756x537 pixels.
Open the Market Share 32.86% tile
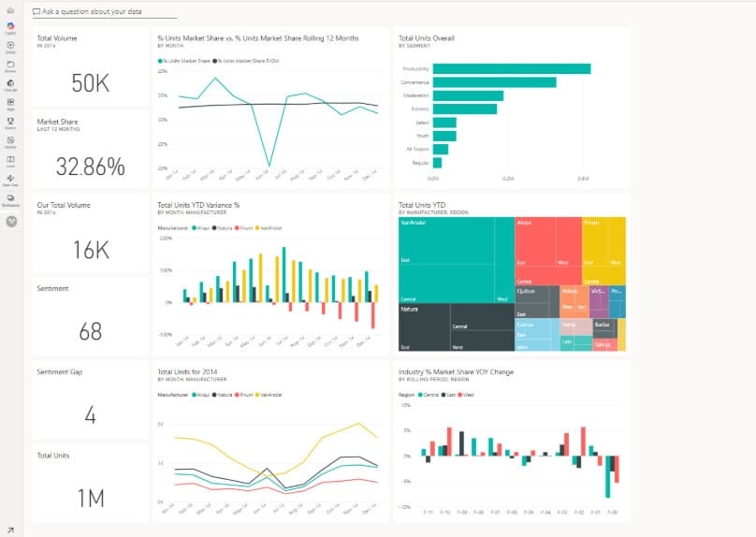tap(90, 150)
